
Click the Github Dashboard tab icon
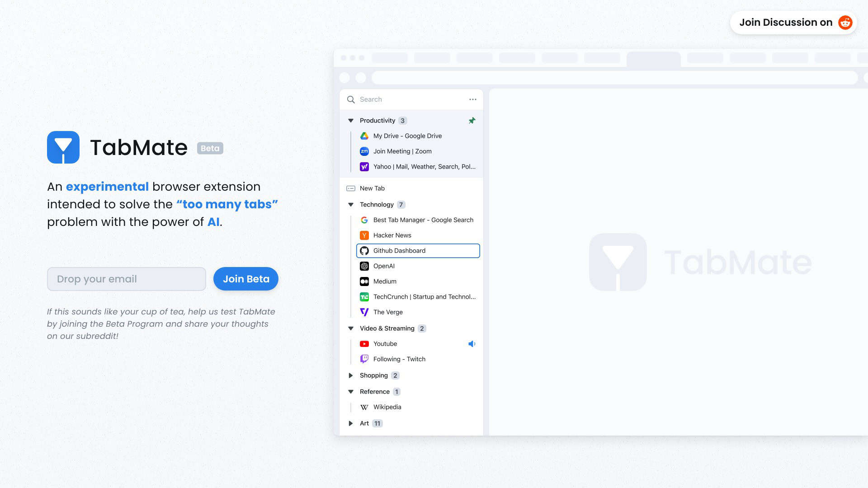point(364,250)
